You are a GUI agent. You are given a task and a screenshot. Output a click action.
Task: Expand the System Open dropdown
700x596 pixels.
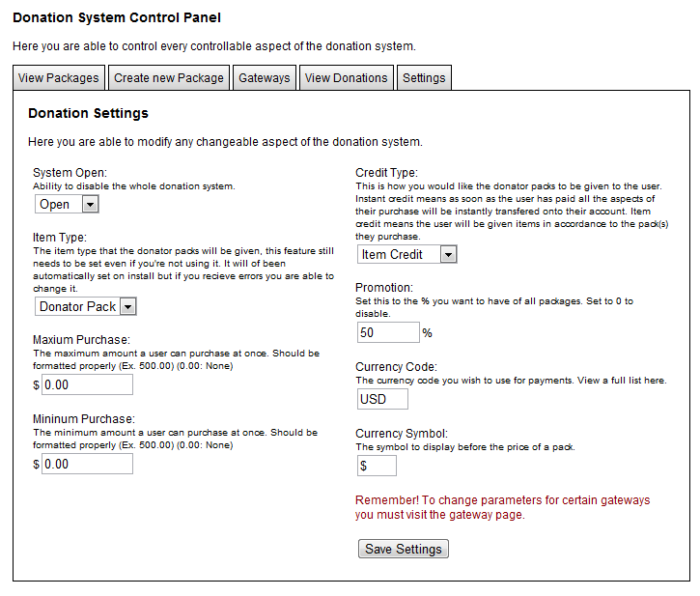tap(67, 204)
